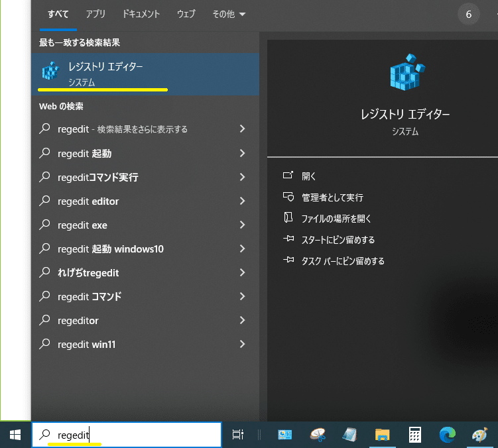498x448 pixels.
Task: Launch Calculator from the taskbar
Action: click(x=415, y=435)
